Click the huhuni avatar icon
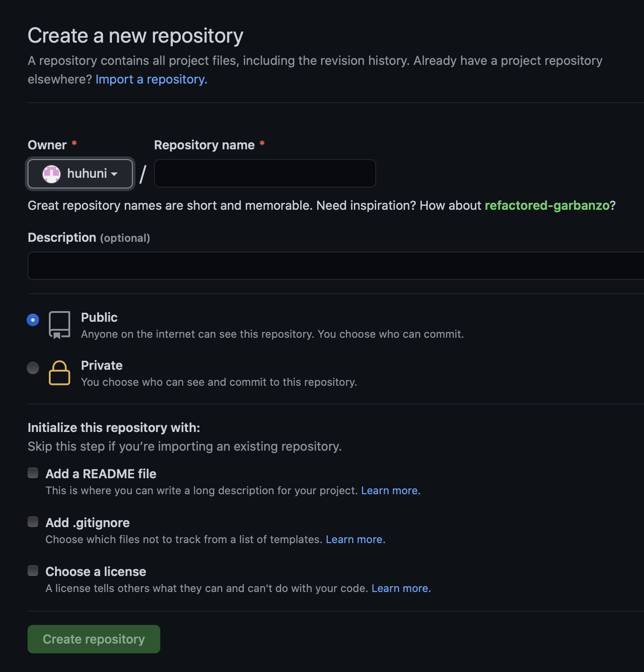 (52, 174)
